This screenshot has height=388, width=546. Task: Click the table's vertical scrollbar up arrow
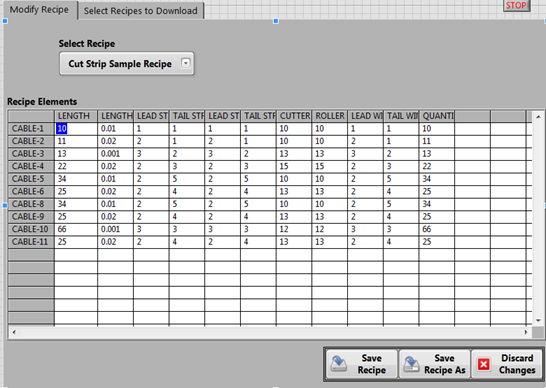click(x=538, y=117)
